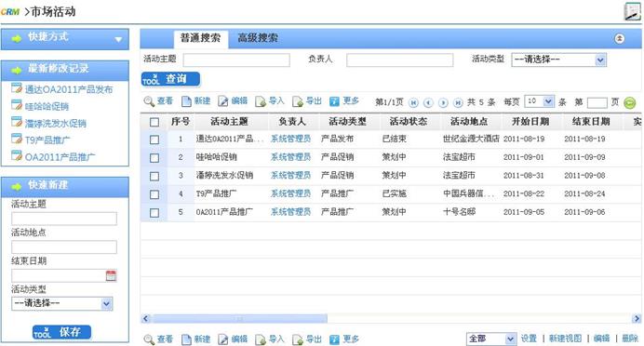Collapse the search panel with the round arrow icon

[620, 38]
